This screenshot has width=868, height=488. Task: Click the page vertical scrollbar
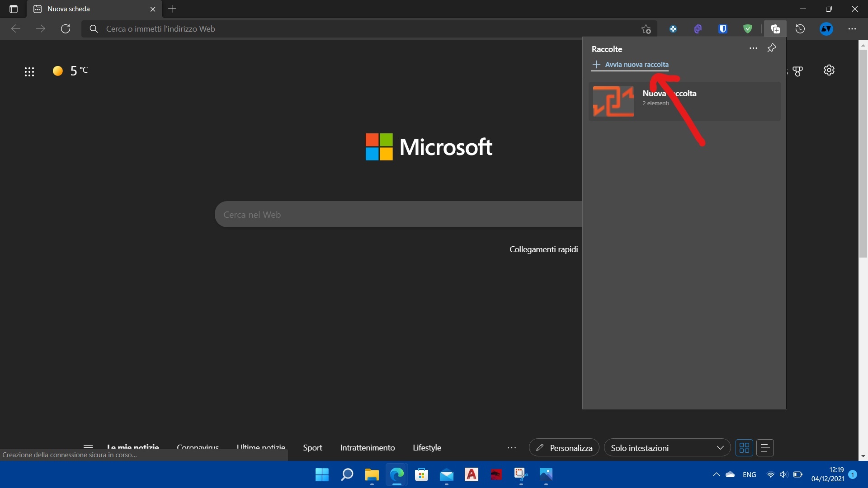863,154
